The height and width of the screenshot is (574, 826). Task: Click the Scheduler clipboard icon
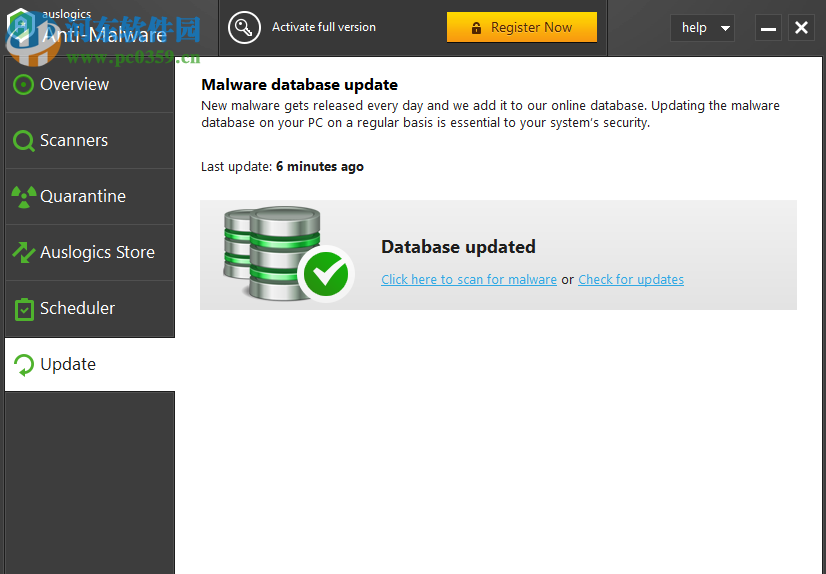pyautogui.click(x=24, y=309)
